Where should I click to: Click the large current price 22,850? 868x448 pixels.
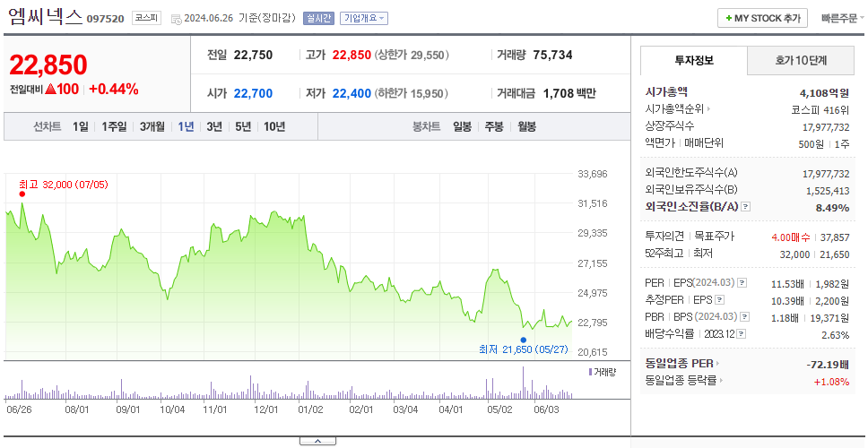pos(48,65)
